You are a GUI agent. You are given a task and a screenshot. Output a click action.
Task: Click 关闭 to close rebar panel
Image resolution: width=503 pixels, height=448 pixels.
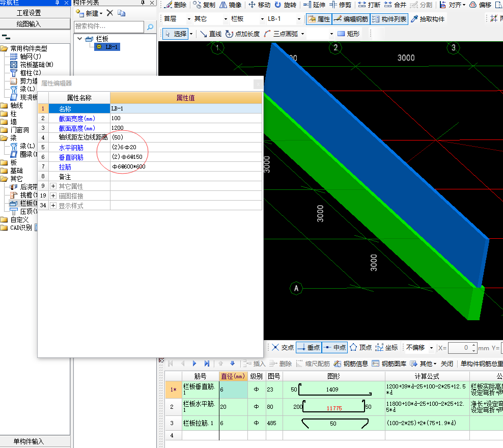[x=447, y=363]
